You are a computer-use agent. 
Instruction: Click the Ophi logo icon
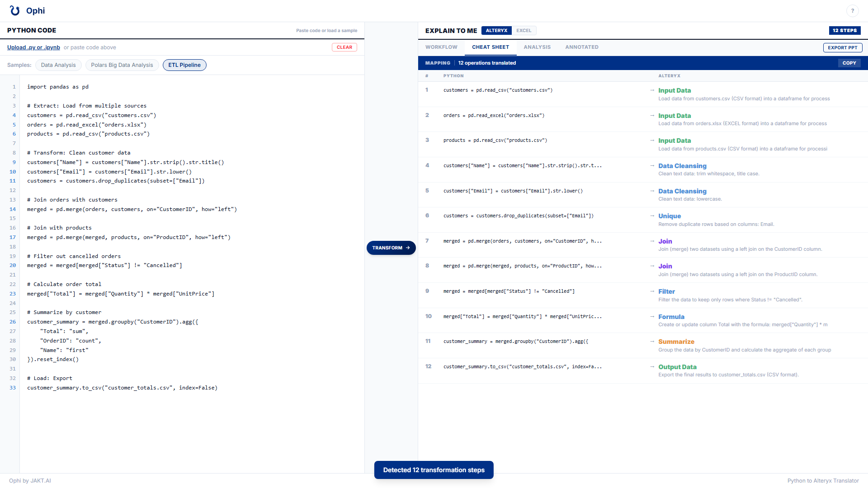coord(15,10)
